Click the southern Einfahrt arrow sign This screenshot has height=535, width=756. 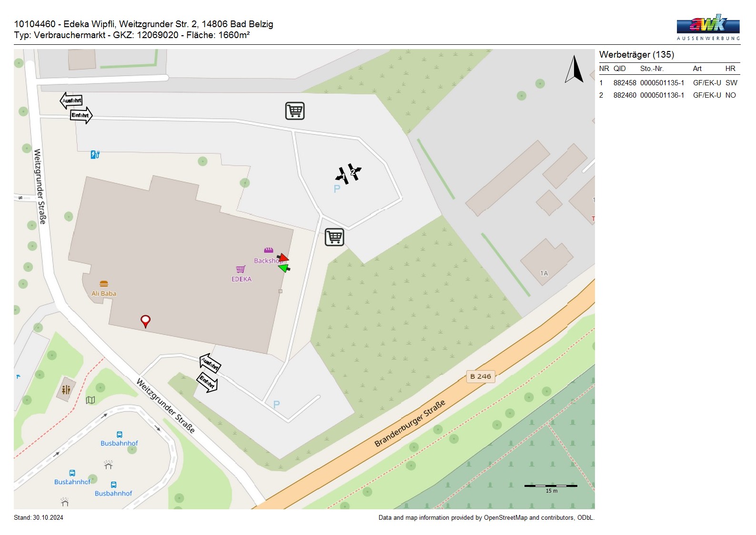207,382
